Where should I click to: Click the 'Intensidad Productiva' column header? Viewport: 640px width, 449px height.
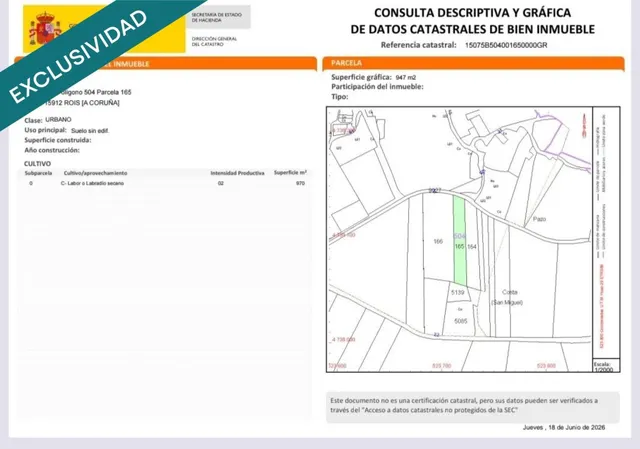click(237, 173)
